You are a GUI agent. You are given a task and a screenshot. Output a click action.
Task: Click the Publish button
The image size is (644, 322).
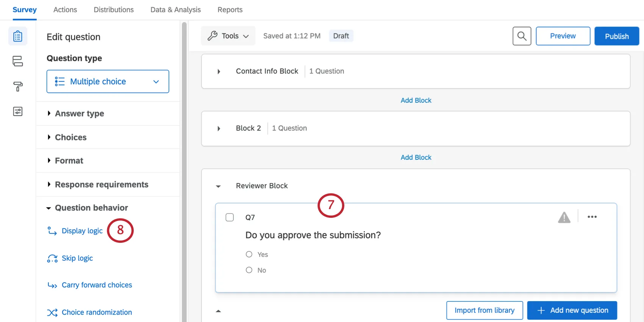pos(616,36)
